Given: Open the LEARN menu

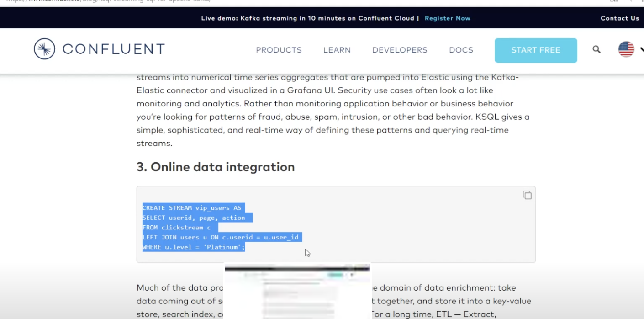Looking at the screenshot, I should 337,50.
